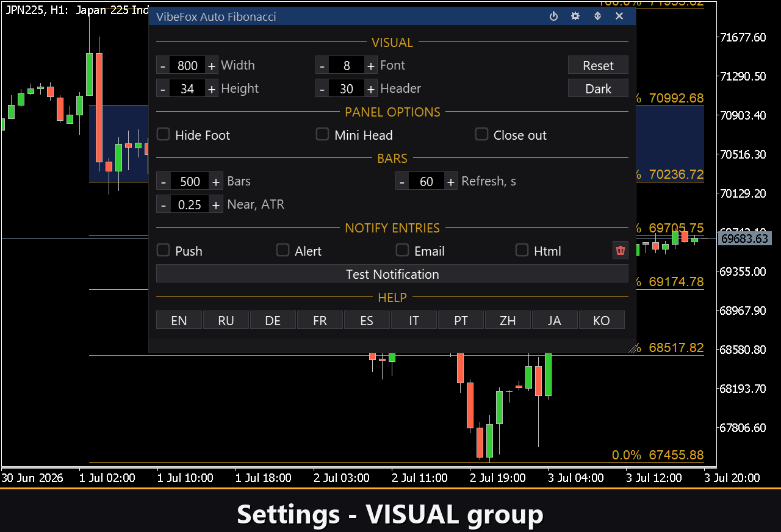Click the Fibonacci level price 69174.78
781x532 pixels.
pyautogui.click(x=676, y=282)
